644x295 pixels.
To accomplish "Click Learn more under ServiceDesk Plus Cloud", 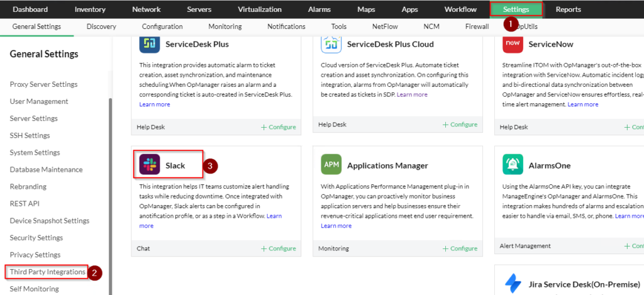I will click(x=412, y=94).
